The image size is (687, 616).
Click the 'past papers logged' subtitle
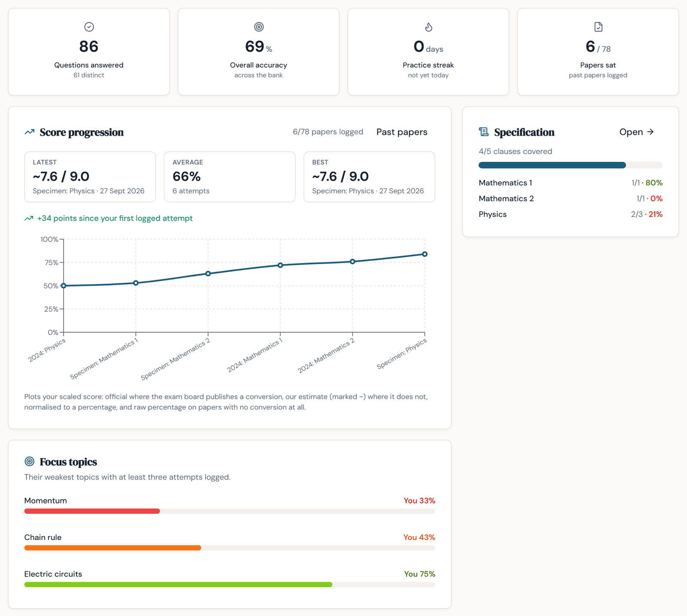click(598, 75)
